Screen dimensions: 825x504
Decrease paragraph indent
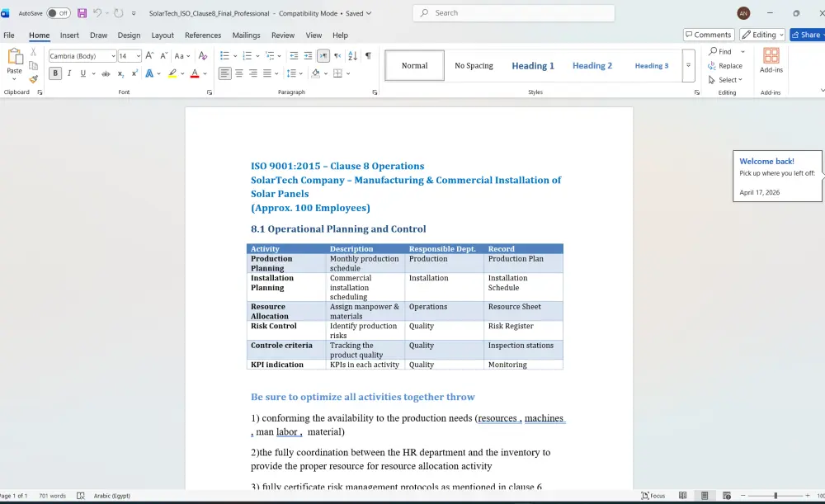[x=295, y=56]
